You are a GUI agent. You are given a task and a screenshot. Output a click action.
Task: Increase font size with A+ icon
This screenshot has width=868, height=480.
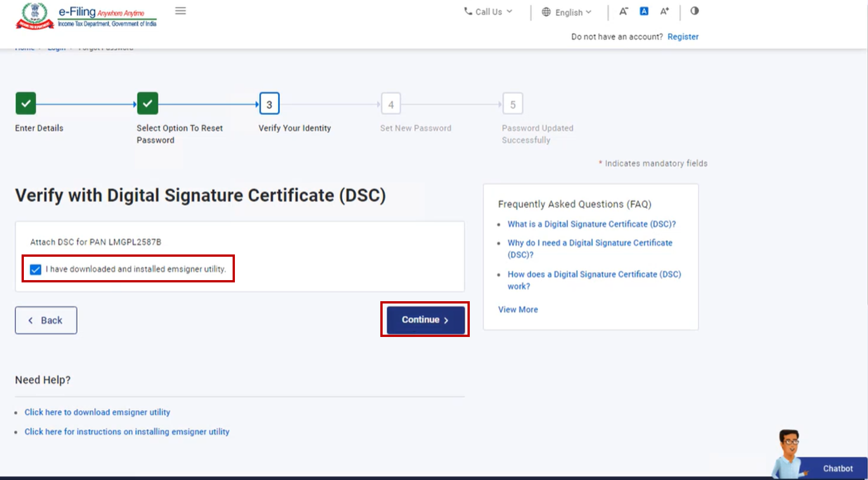click(664, 11)
